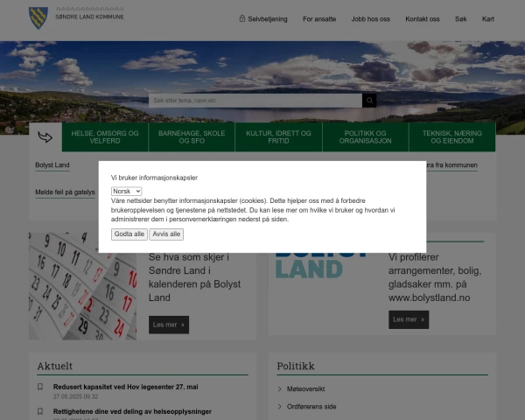Select Barnehage, skole og SFO tab
525x420 pixels.
[192, 137]
